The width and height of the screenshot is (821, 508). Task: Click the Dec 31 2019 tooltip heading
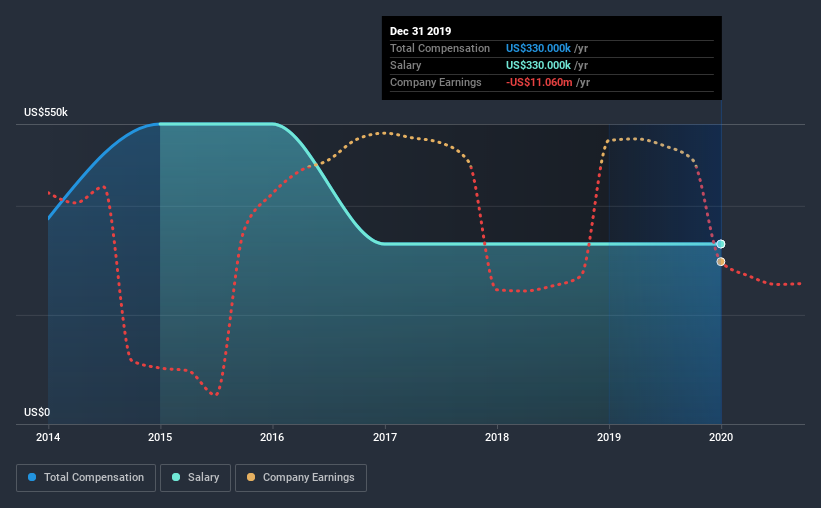tap(420, 31)
